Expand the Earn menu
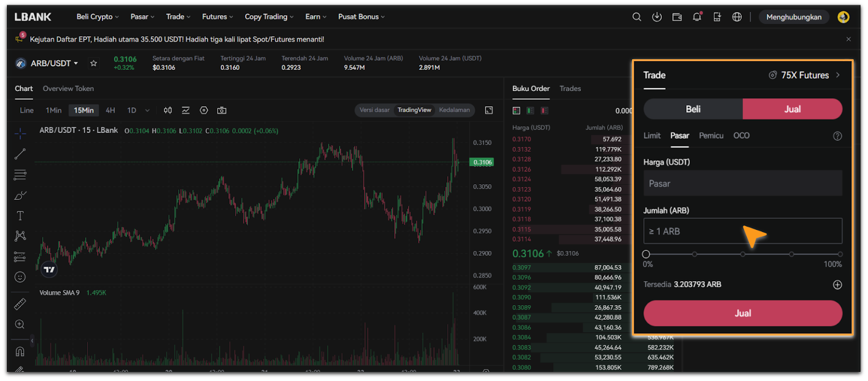 (x=316, y=17)
